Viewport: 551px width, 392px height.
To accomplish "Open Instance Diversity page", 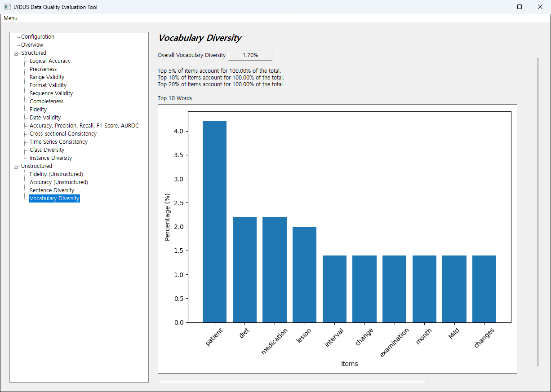I will coord(51,158).
